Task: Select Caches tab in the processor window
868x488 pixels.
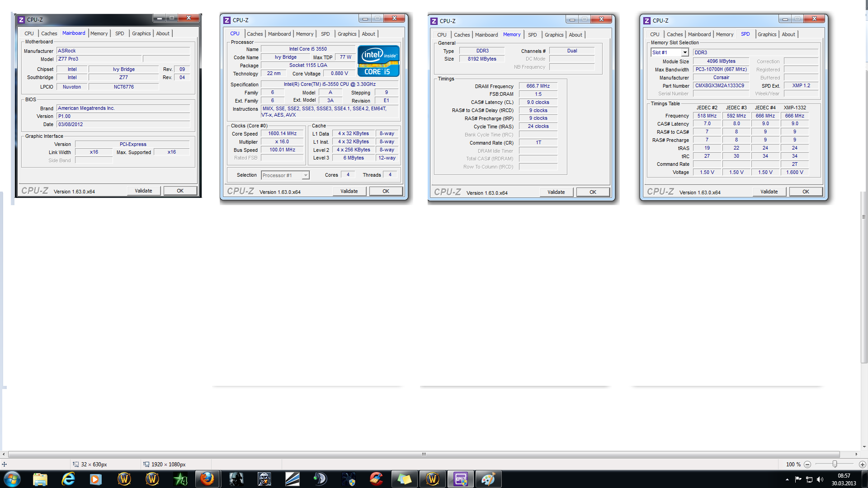Action: tap(255, 34)
